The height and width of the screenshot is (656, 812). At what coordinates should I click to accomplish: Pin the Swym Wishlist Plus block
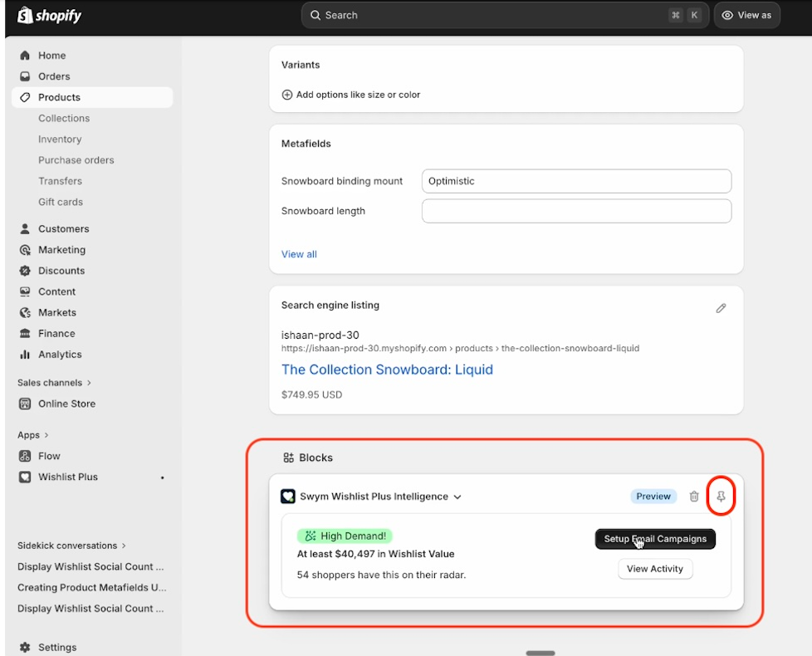point(721,497)
